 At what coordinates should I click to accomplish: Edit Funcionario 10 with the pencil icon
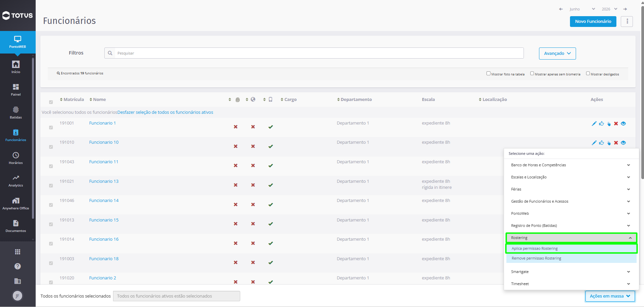(594, 143)
